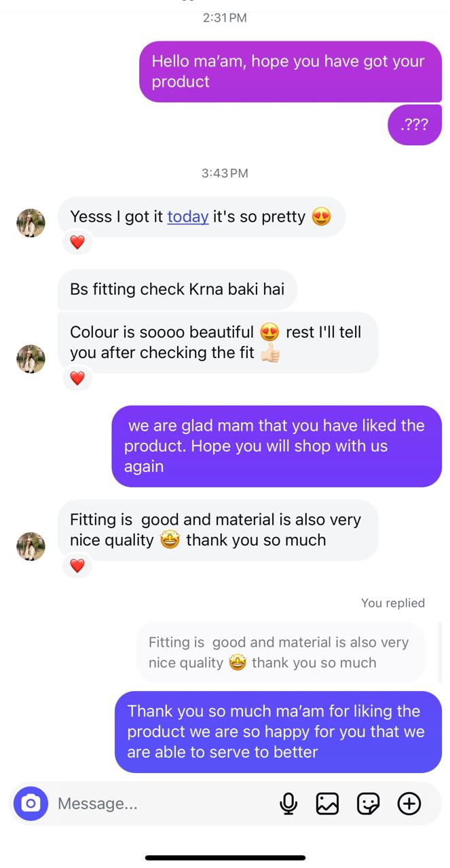Image resolution: width=450 pixels, height=868 pixels.
Task: Open sender's profile picture beside 'Yesss' message
Action: (31, 223)
